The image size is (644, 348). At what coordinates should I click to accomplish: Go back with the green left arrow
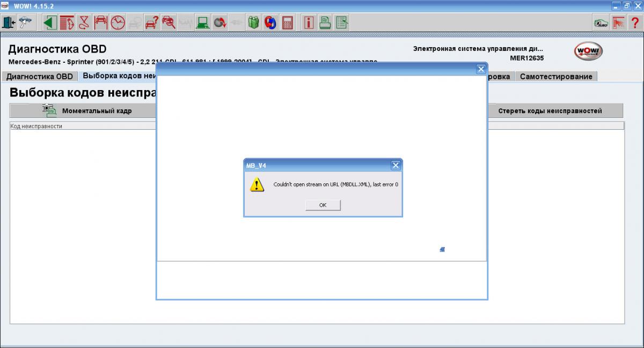(x=50, y=23)
